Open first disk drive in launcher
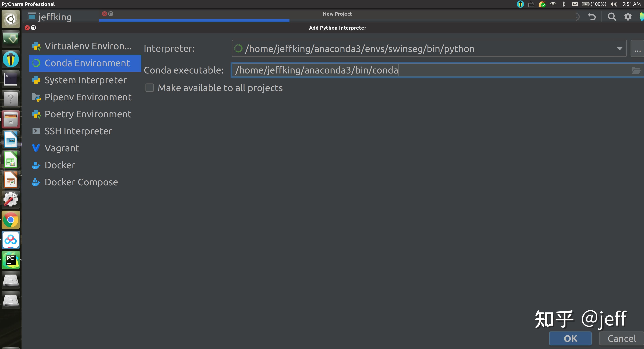 11,280
